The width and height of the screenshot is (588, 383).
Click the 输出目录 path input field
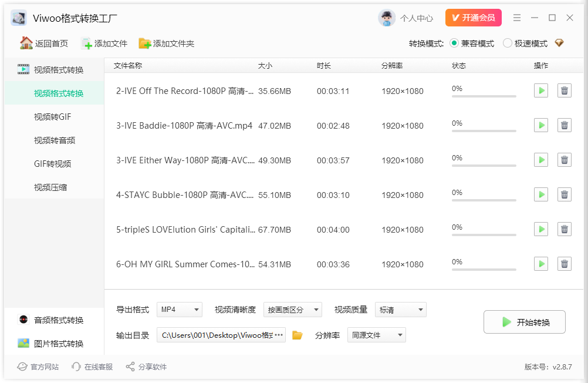(x=220, y=334)
